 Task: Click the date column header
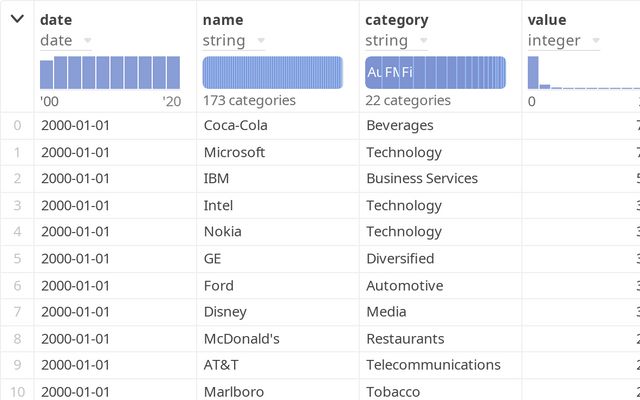pyautogui.click(x=56, y=19)
